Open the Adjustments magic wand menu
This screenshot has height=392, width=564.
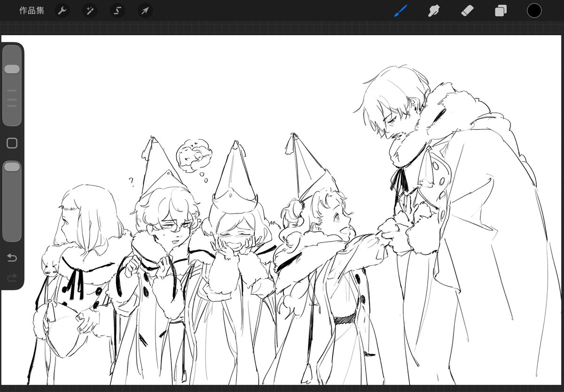pyautogui.click(x=90, y=10)
